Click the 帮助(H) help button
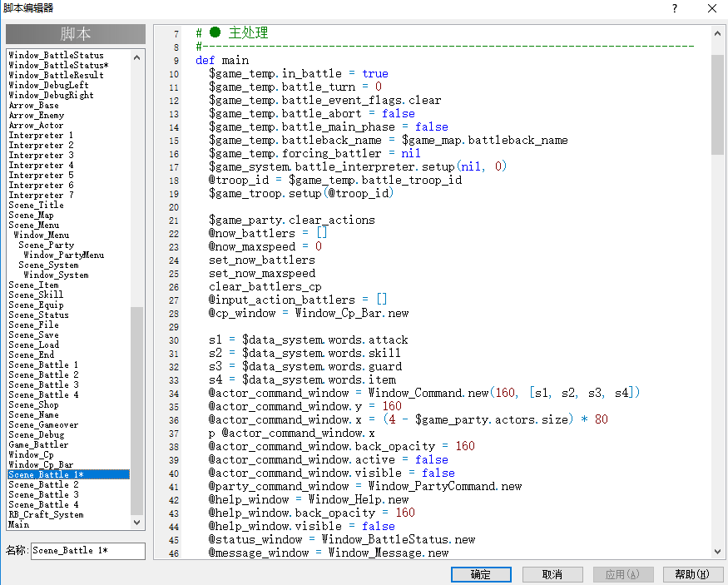The image size is (728, 585). coord(692,574)
